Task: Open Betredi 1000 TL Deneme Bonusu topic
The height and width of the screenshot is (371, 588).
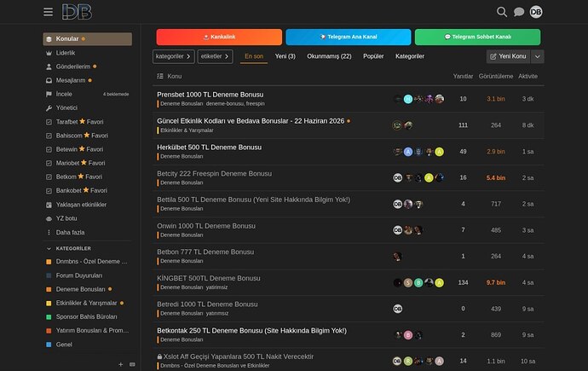Action: click(207, 304)
